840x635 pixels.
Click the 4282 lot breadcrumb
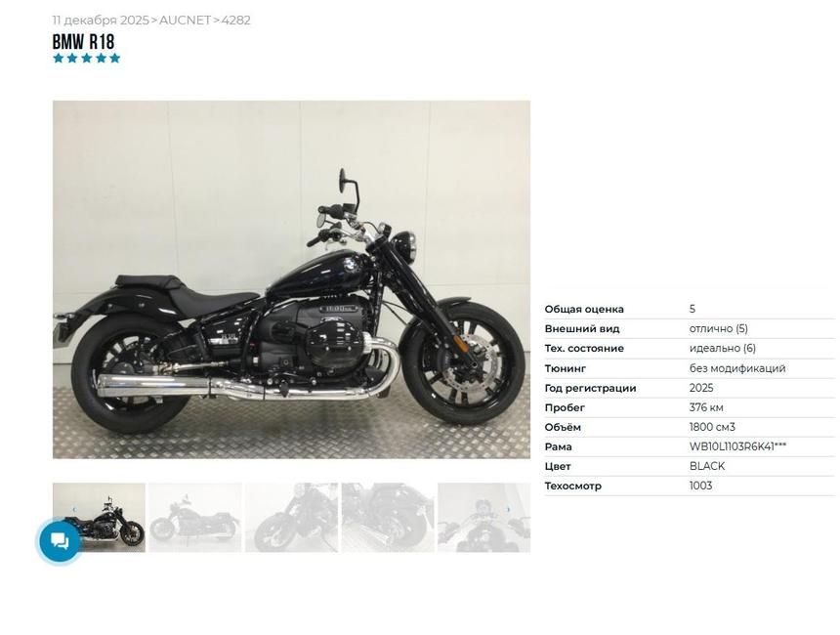[236, 21]
